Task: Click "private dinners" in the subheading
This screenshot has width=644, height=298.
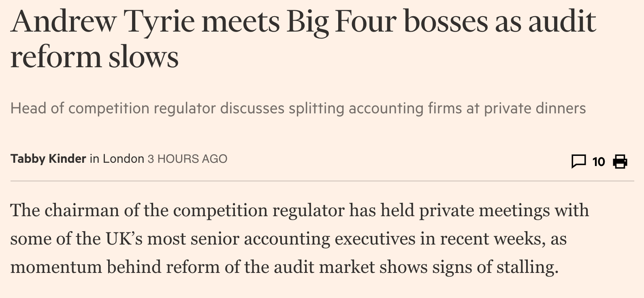Action: coord(535,109)
